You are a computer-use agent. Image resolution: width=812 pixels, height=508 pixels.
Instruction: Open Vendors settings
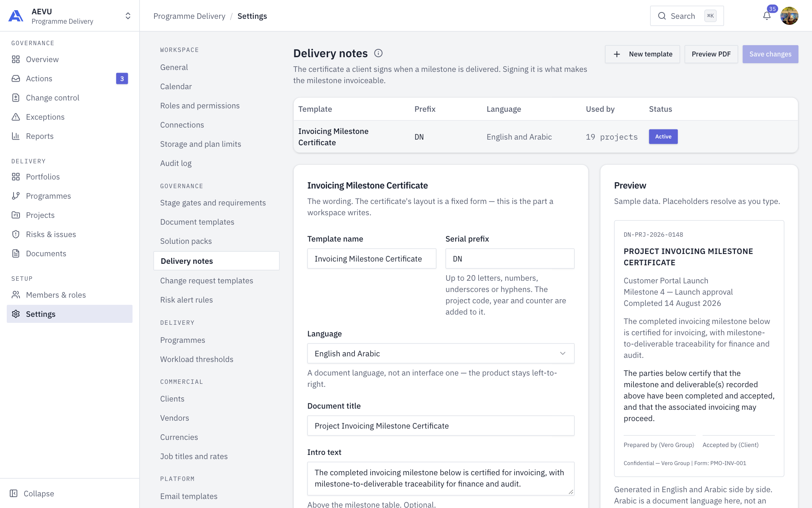174,418
